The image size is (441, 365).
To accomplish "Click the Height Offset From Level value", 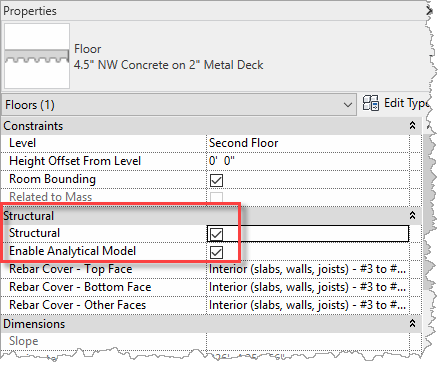I will point(307,161).
